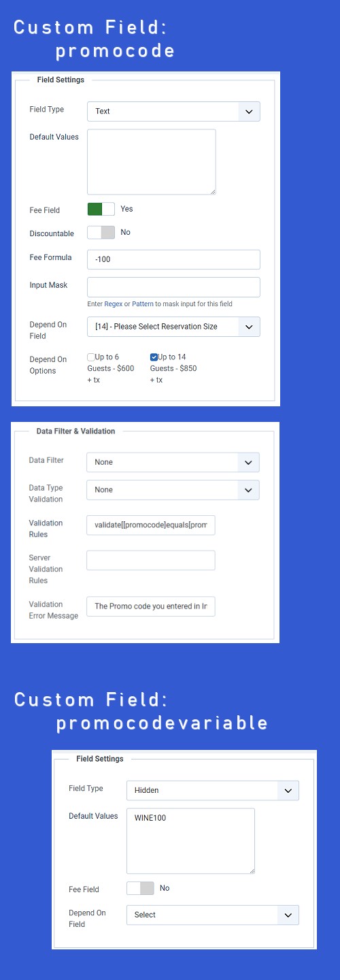340x980 pixels.
Task: Click the Default Values box containing WINE100
Action: [x=190, y=841]
